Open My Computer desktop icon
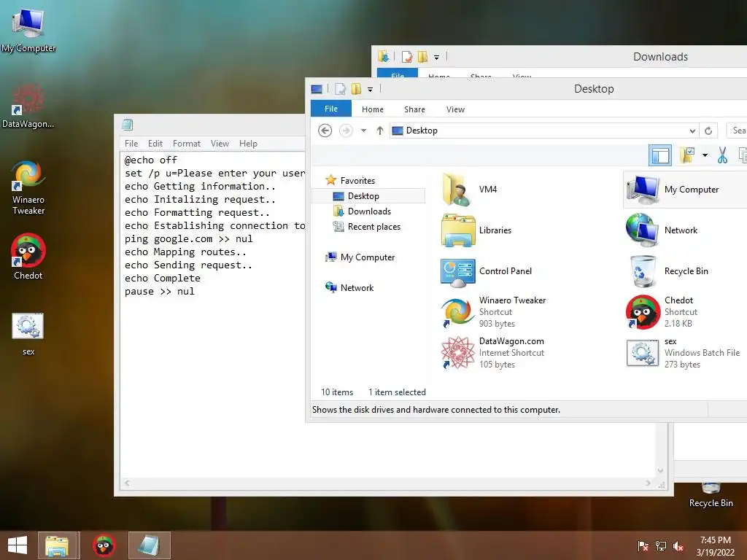 click(x=28, y=29)
